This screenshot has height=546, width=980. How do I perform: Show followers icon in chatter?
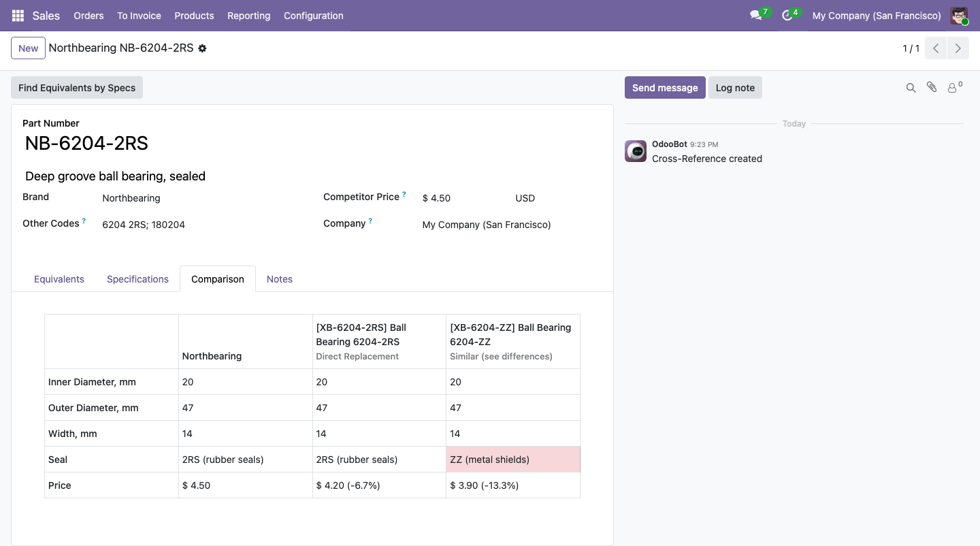tap(955, 87)
